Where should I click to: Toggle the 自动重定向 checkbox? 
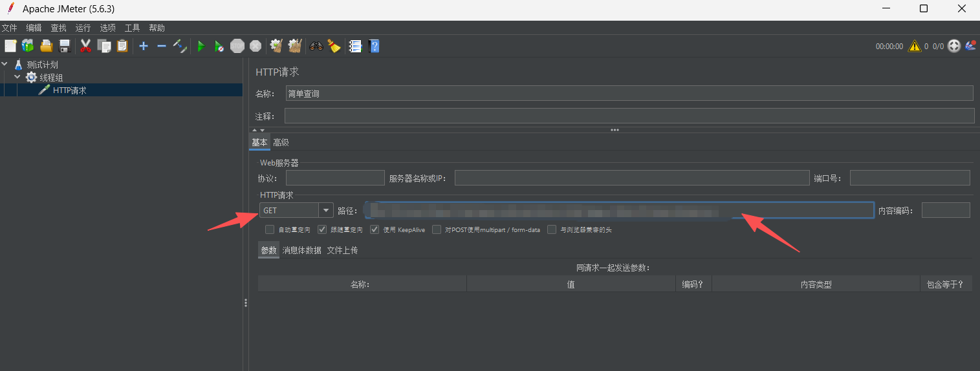pos(270,229)
